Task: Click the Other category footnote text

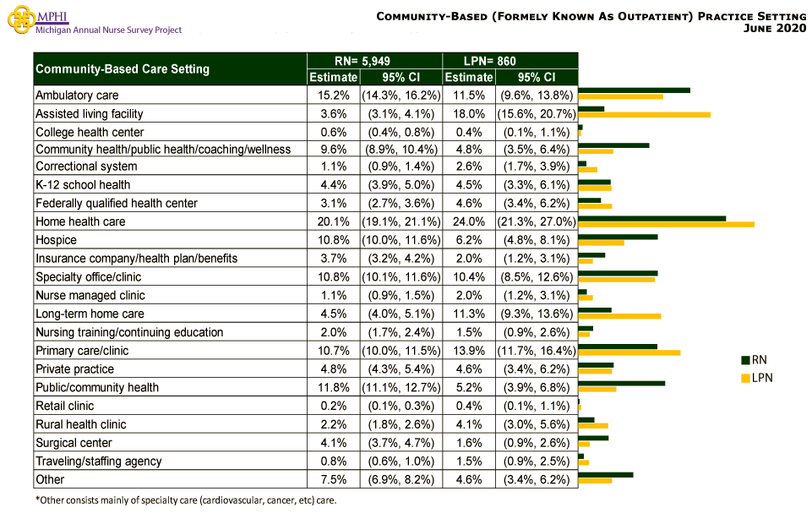Action: (186, 499)
